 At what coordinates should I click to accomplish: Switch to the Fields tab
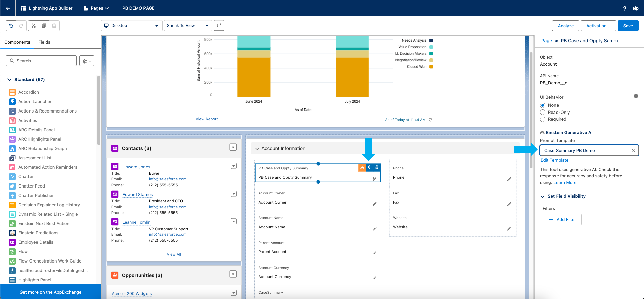pyautogui.click(x=44, y=42)
